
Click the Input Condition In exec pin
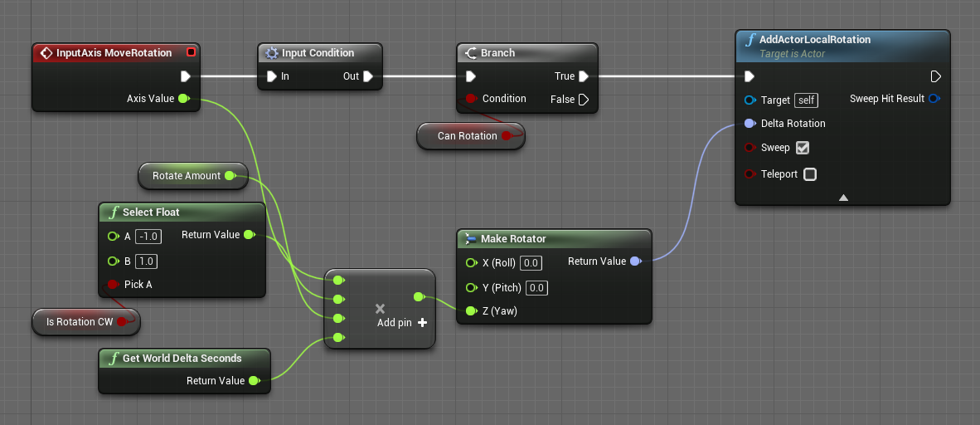point(271,76)
